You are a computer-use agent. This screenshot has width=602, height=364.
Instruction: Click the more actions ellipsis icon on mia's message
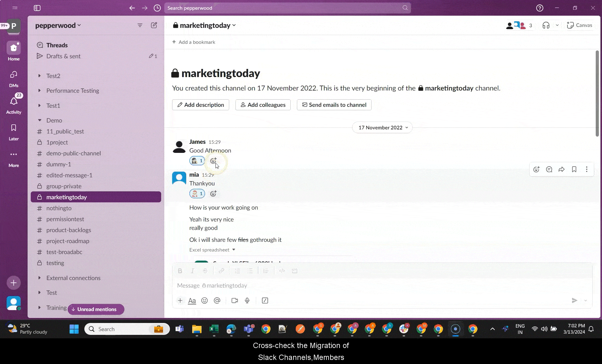pyautogui.click(x=587, y=169)
